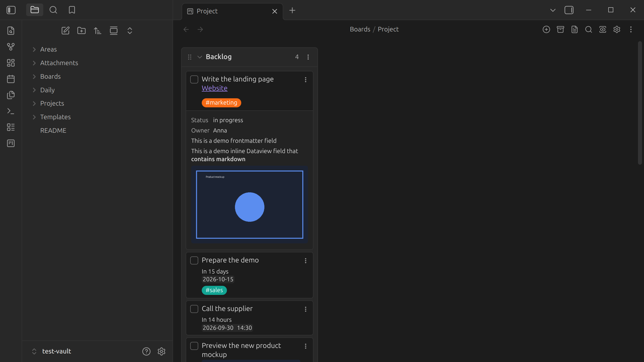Screen dimensions: 644x362
Task: Open board as markdown icon
Action: [575, 29]
